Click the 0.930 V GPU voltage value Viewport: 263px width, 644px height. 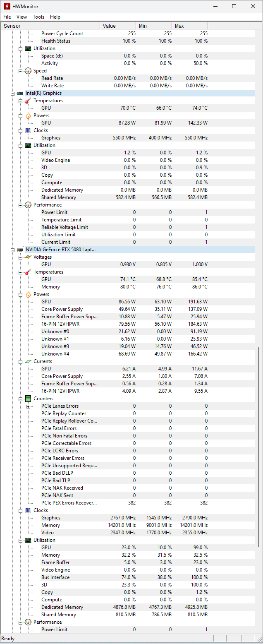click(x=128, y=264)
